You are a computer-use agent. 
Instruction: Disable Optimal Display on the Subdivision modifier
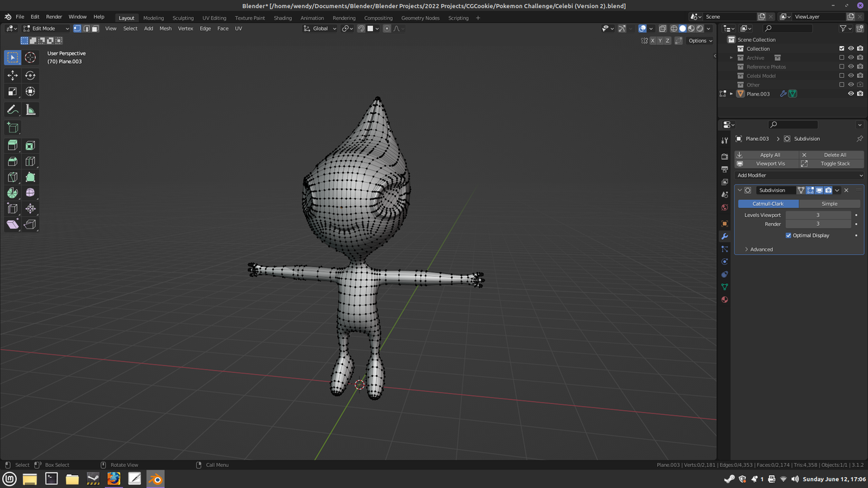(789, 235)
